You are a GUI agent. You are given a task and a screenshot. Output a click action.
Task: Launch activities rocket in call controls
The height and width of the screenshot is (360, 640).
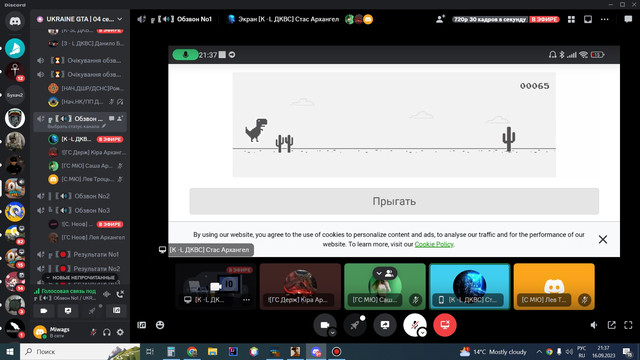pos(355,325)
